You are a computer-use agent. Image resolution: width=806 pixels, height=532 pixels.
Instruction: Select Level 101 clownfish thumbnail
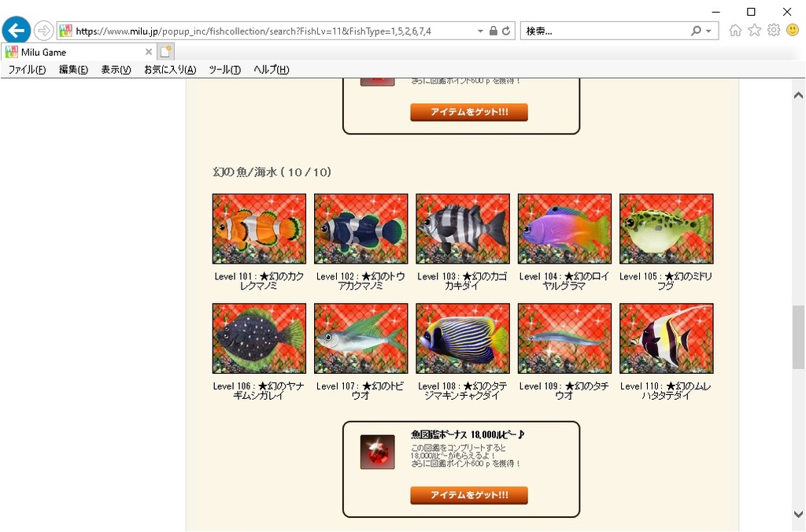[x=259, y=229]
